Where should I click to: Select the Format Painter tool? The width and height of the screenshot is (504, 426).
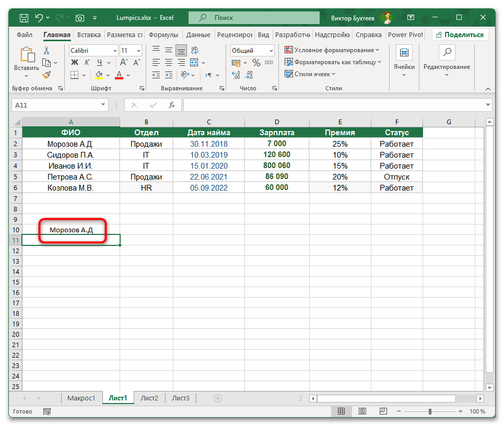coord(46,76)
